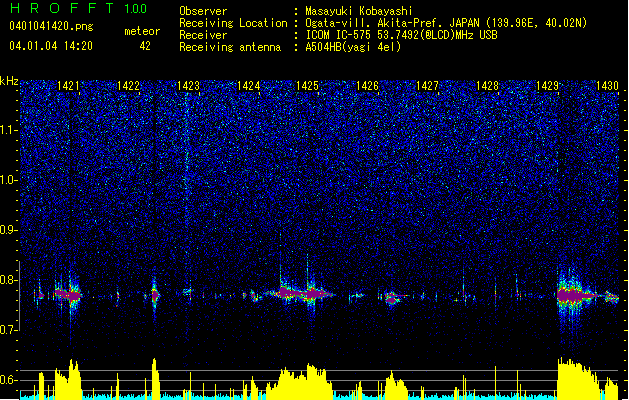Click the 0.8 kHz frequency label
The width and height of the screenshot is (629, 400).
click(x=9, y=280)
